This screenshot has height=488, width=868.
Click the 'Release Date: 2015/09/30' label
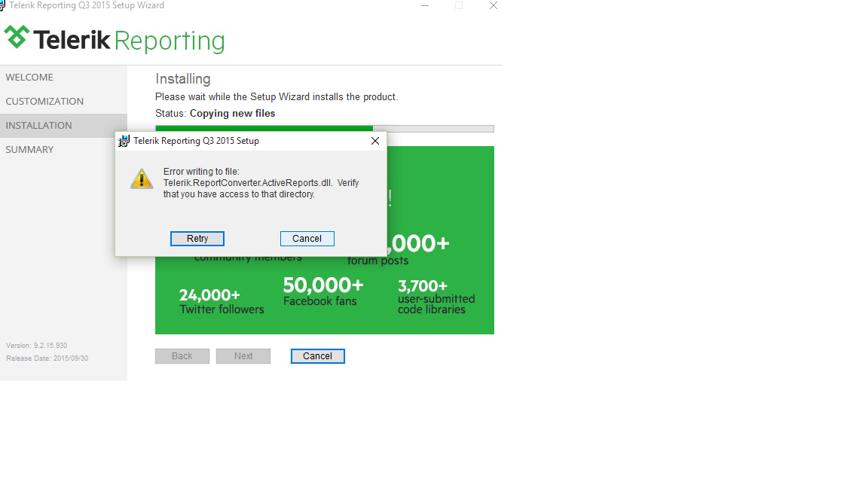click(47, 358)
